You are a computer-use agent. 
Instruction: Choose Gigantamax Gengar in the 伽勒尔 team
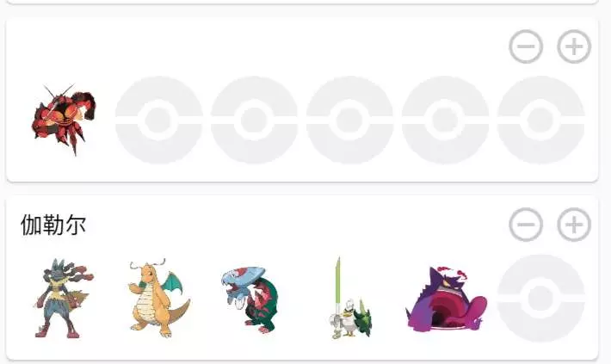tap(446, 299)
